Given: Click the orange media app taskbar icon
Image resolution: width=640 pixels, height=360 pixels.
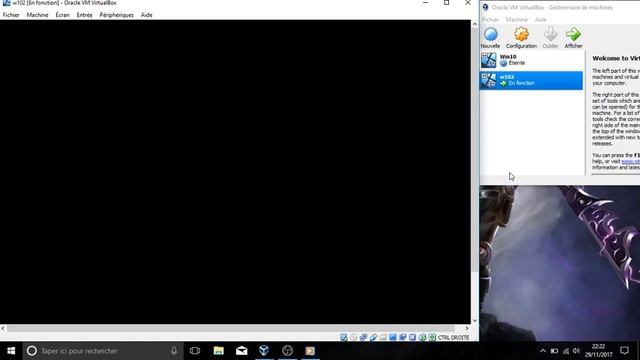Looking at the screenshot, I should [310, 351].
